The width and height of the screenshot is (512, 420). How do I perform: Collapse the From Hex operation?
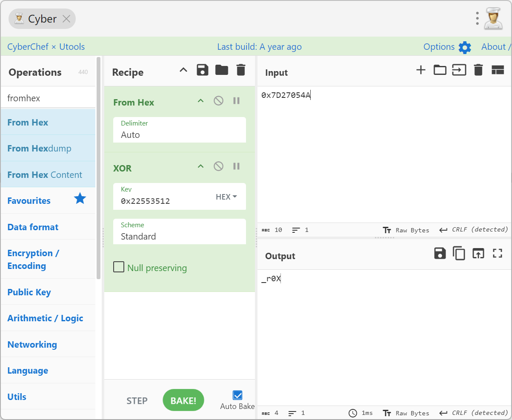[x=200, y=101]
